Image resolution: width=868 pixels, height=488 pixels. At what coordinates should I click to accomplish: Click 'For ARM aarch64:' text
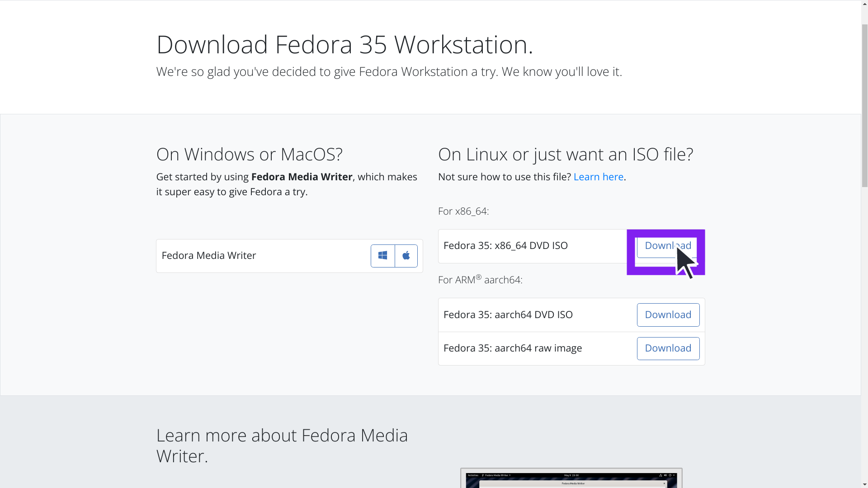pos(480,279)
